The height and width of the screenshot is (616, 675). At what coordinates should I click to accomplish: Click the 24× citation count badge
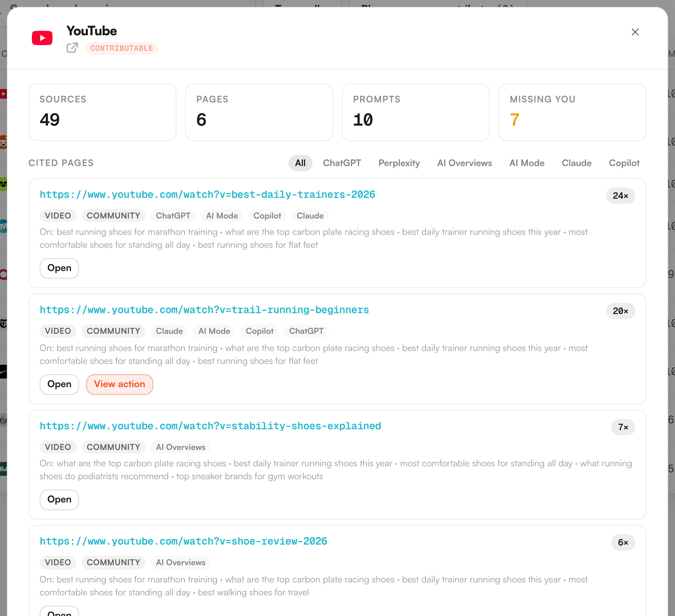620,196
